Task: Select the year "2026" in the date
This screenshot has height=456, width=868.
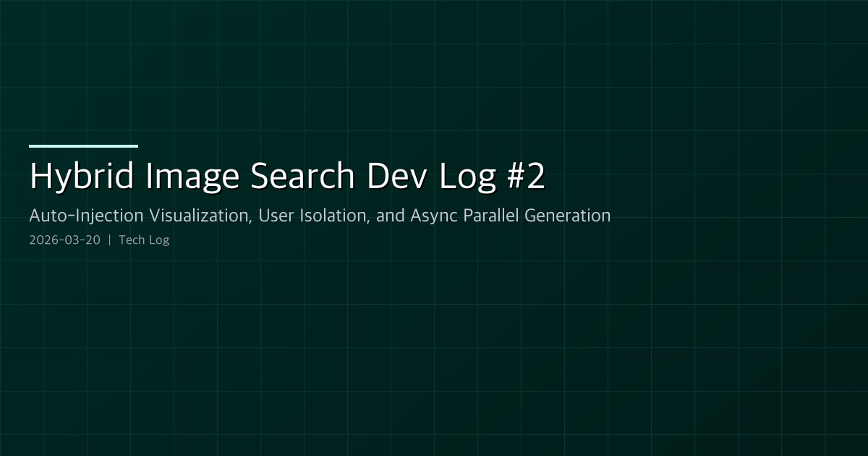Action: point(41,240)
